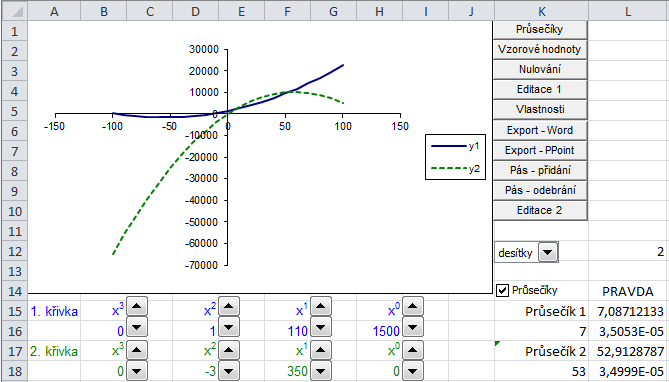Select column K header
The width and height of the screenshot is (669, 382).
coord(541,11)
